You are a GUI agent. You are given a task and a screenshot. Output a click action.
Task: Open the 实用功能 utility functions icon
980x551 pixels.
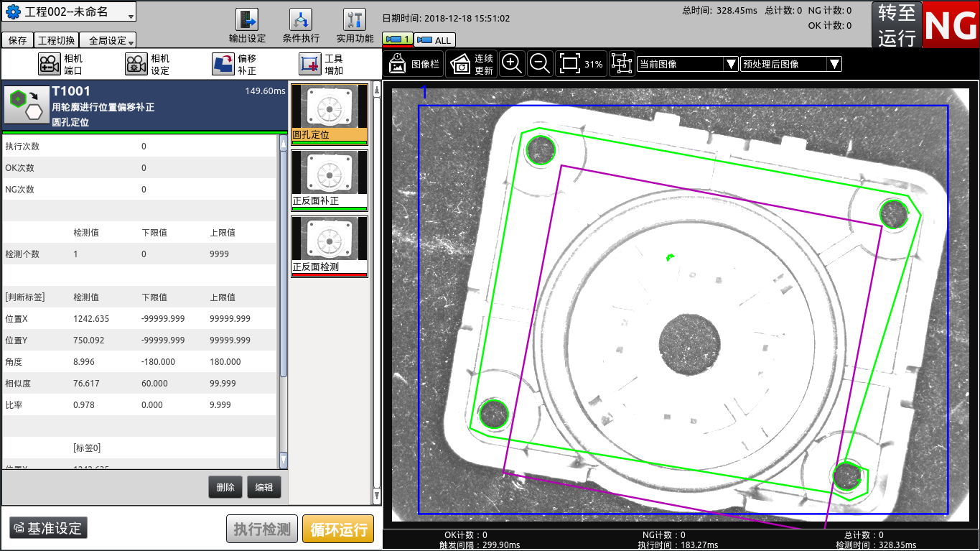coord(355,19)
